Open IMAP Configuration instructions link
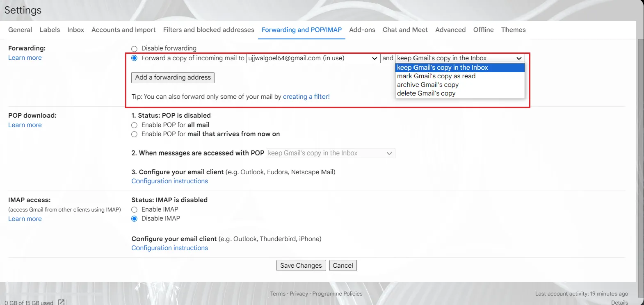This screenshot has height=305, width=644. (169, 248)
